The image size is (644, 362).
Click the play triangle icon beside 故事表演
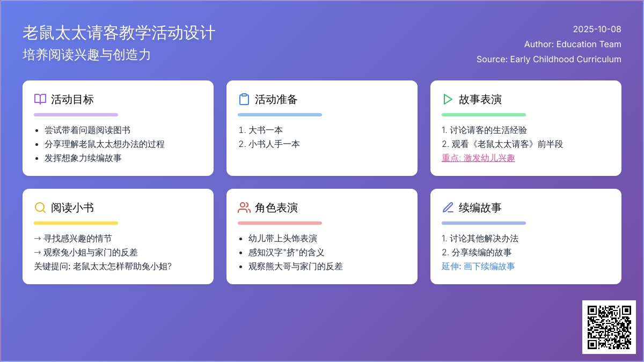pyautogui.click(x=447, y=99)
